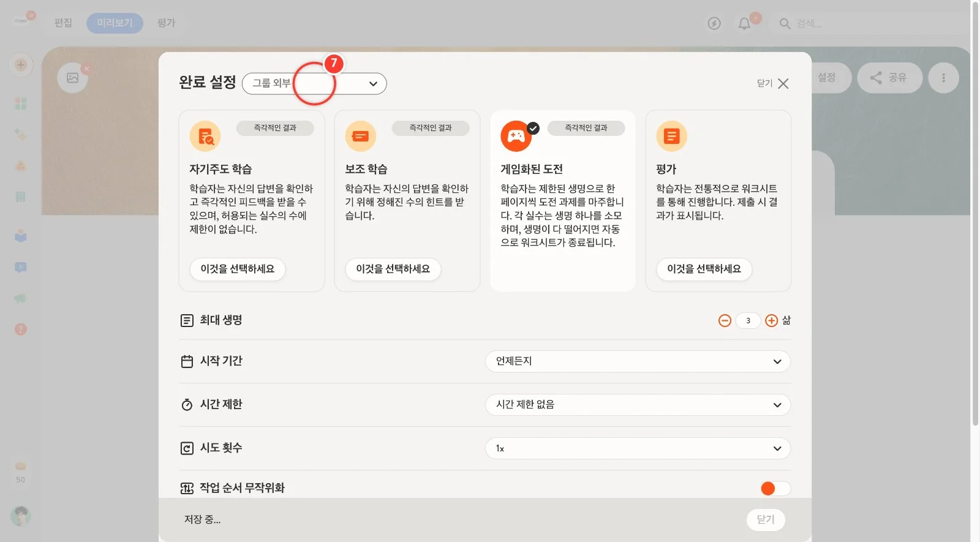Screen dimensions: 980x542
Task: Open the three-dot more options button
Action: 943,78
